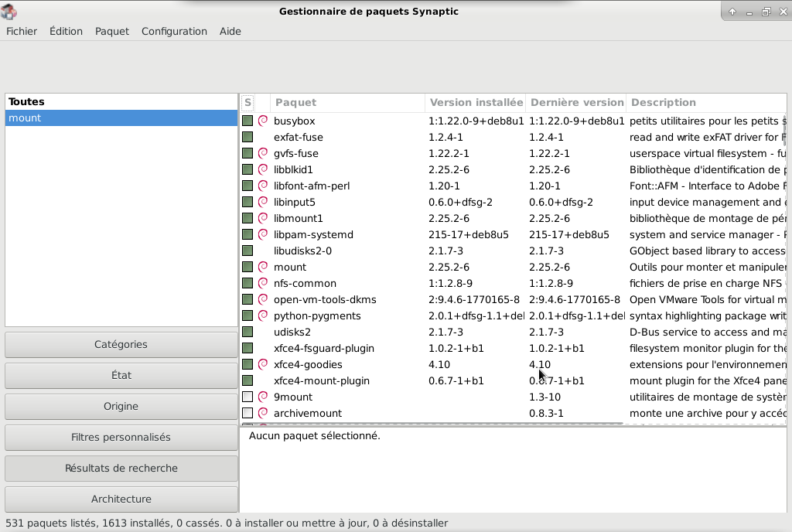792x532 pixels.
Task: Click the Synaptic app icon in the title bar
Action: pyautogui.click(x=9, y=11)
